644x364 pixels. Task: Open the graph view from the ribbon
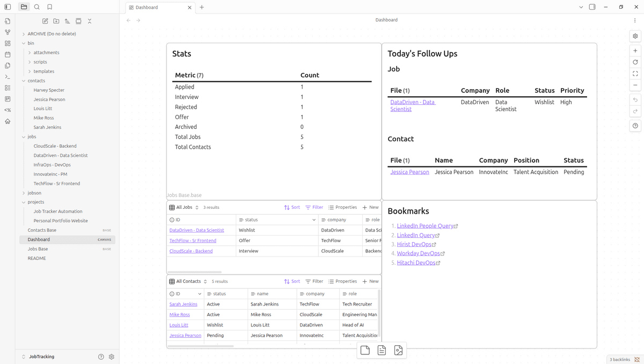[x=8, y=32]
